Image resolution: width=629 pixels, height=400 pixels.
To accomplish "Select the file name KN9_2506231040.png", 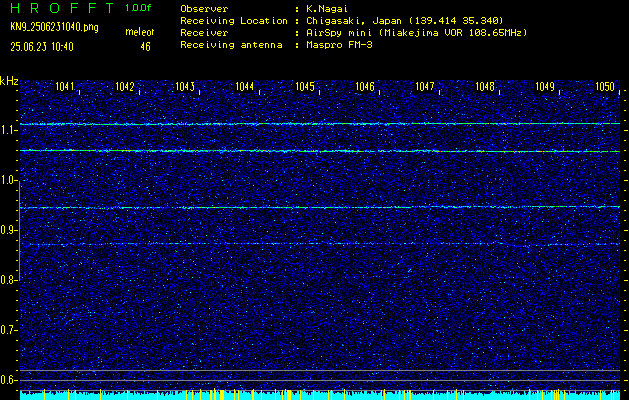I will (54, 27).
